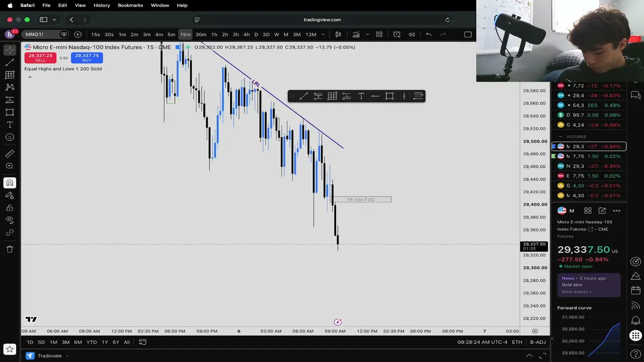Select the trend line drawing tool
Viewport: 644px width, 362px height.
(x=10, y=62)
